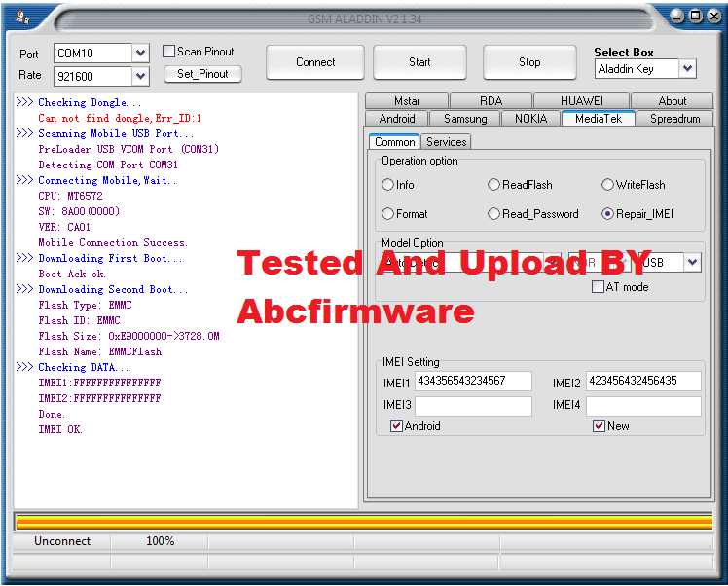Viewport: 728px width, 586px height.
Task: Click the 'CPU: MT6572' log line
Action: click(x=70, y=196)
